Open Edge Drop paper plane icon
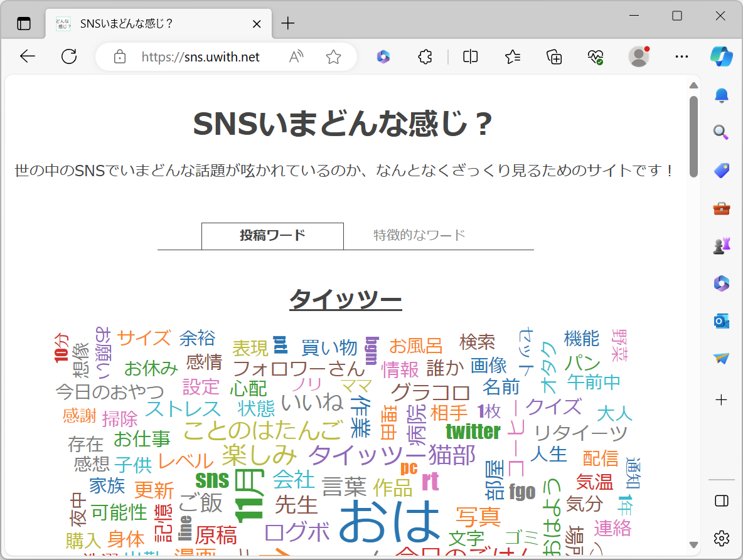The height and width of the screenshot is (560, 743). [x=721, y=359]
